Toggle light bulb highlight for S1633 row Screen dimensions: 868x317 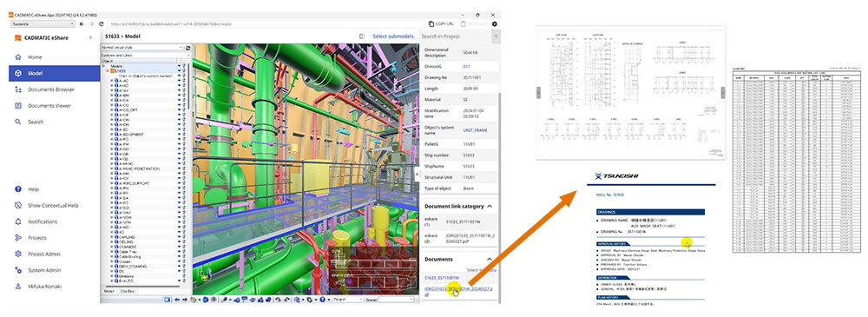click(184, 71)
